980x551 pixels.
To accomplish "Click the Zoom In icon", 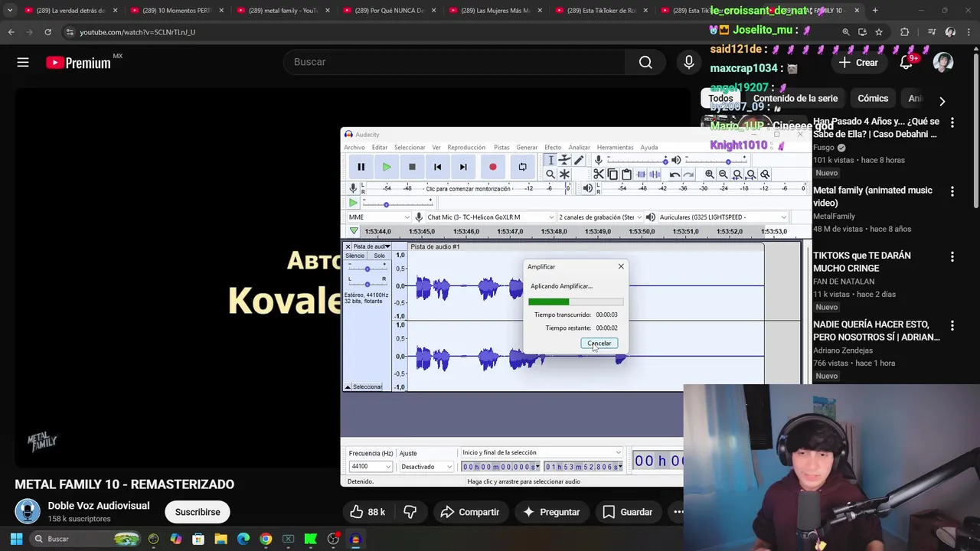I will [710, 174].
